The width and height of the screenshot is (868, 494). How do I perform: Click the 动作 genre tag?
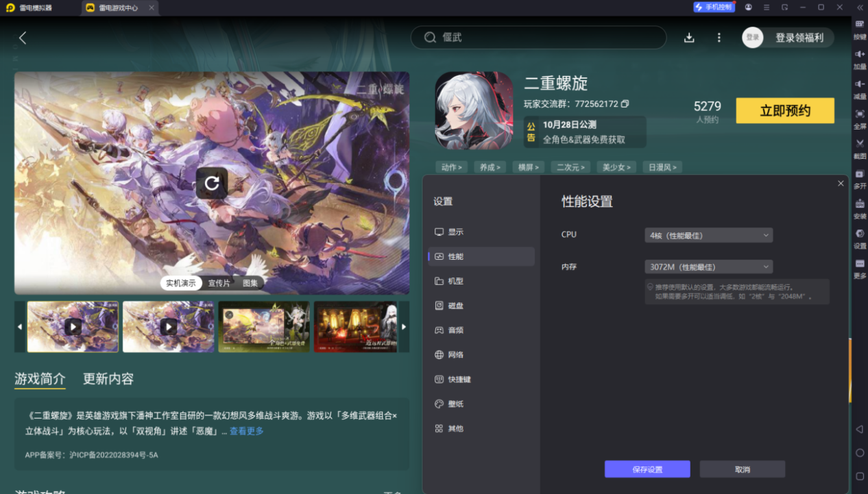coord(451,167)
